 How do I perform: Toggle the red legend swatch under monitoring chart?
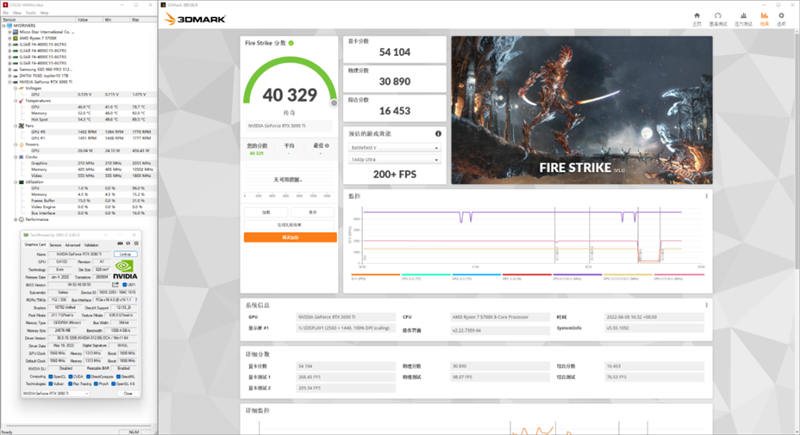(x=527, y=274)
